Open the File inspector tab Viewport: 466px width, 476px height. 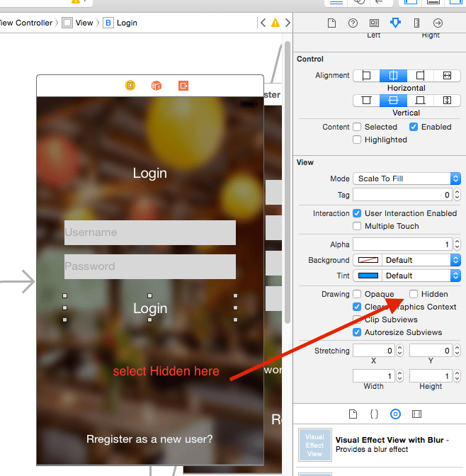click(331, 23)
